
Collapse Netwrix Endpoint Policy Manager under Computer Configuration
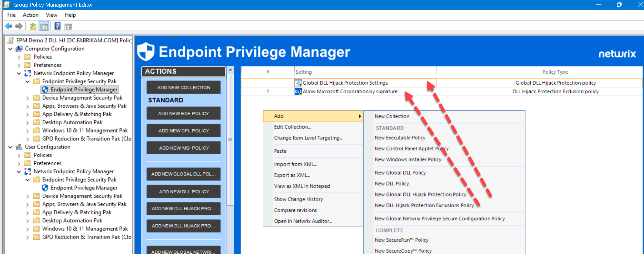coord(19,73)
